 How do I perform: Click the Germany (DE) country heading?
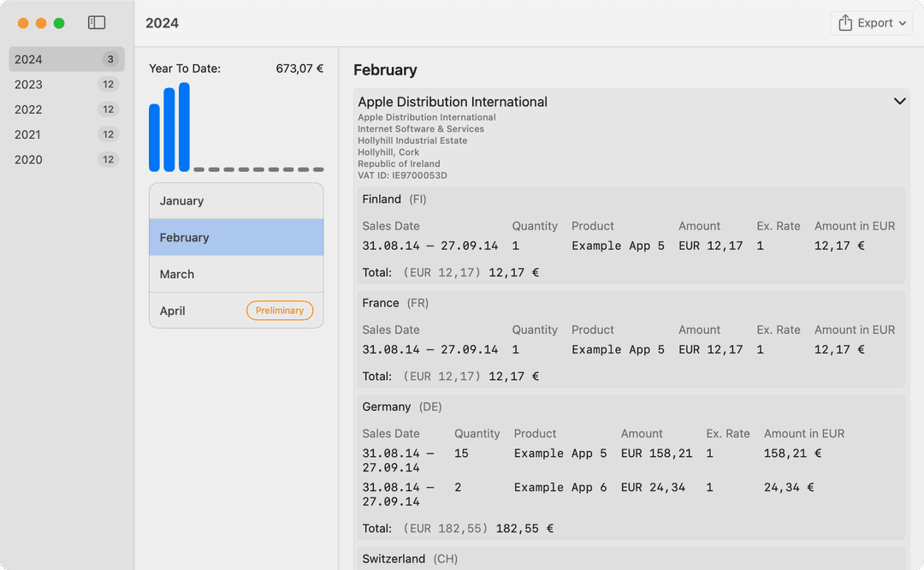402,407
